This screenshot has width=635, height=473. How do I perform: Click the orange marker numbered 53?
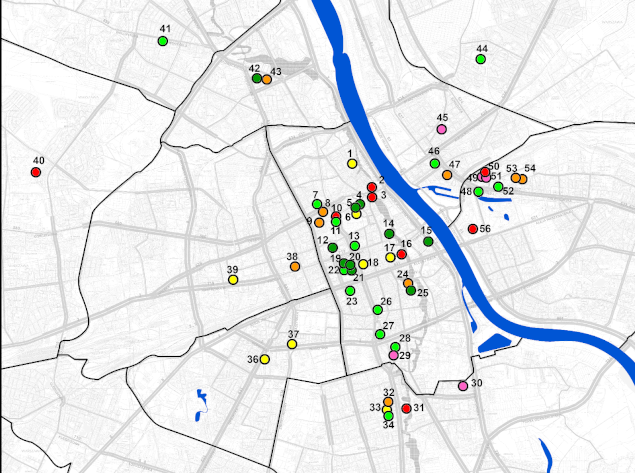pos(515,178)
